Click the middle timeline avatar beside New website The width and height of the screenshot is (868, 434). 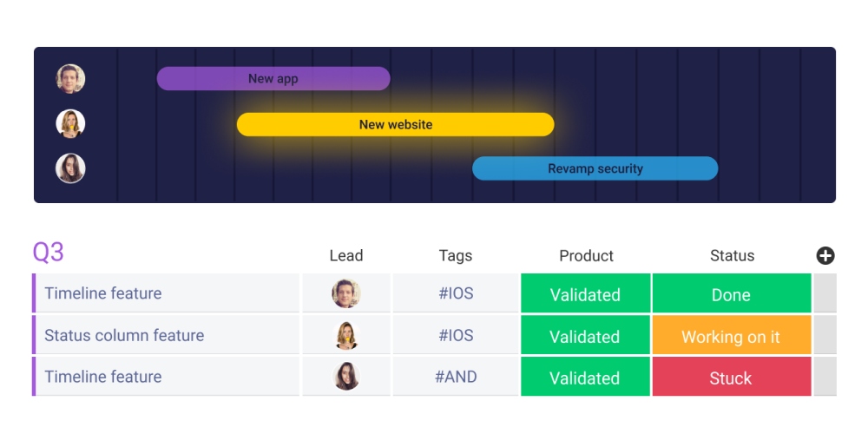[70, 124]
